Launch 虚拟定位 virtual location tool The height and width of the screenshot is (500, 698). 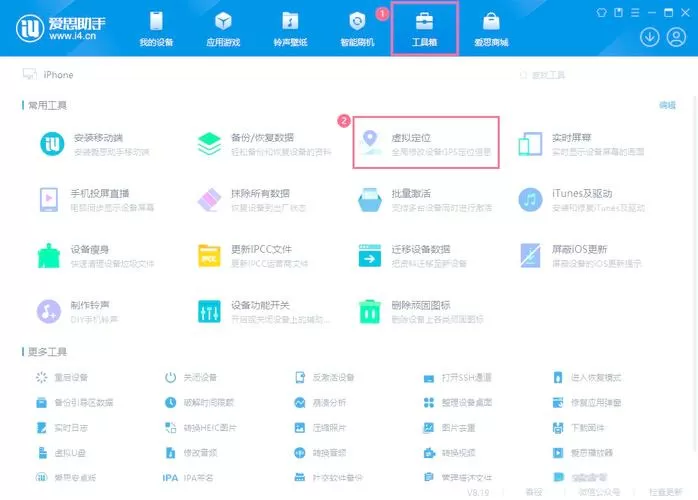pos(426,142)
